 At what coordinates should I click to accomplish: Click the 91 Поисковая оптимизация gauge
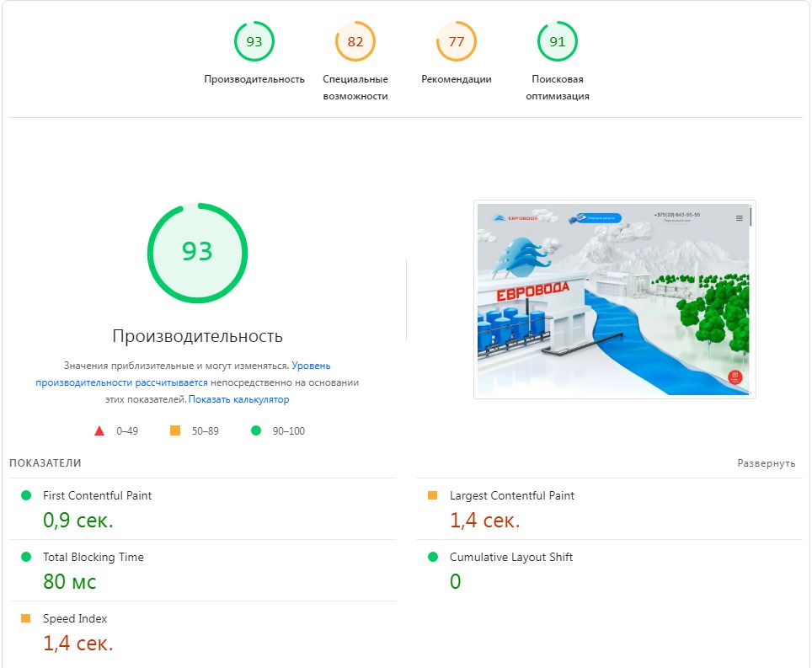pyautogui.click(x=556, y=40)
